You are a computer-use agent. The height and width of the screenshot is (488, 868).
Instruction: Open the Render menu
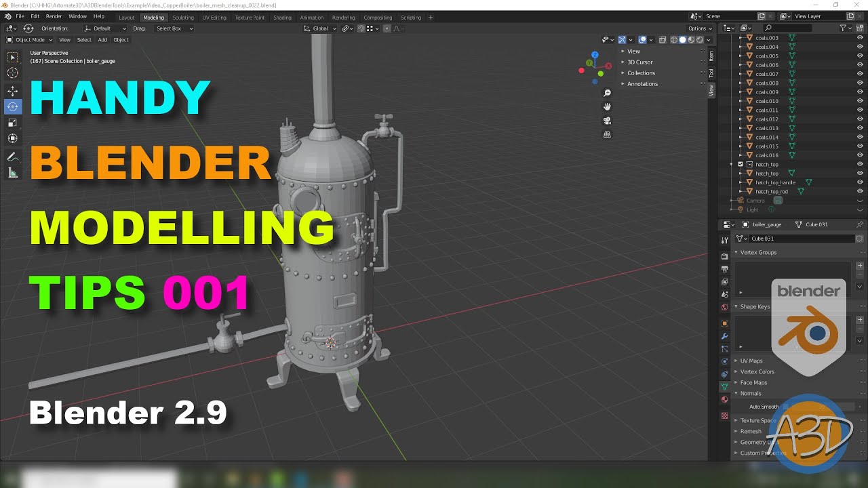54,16
